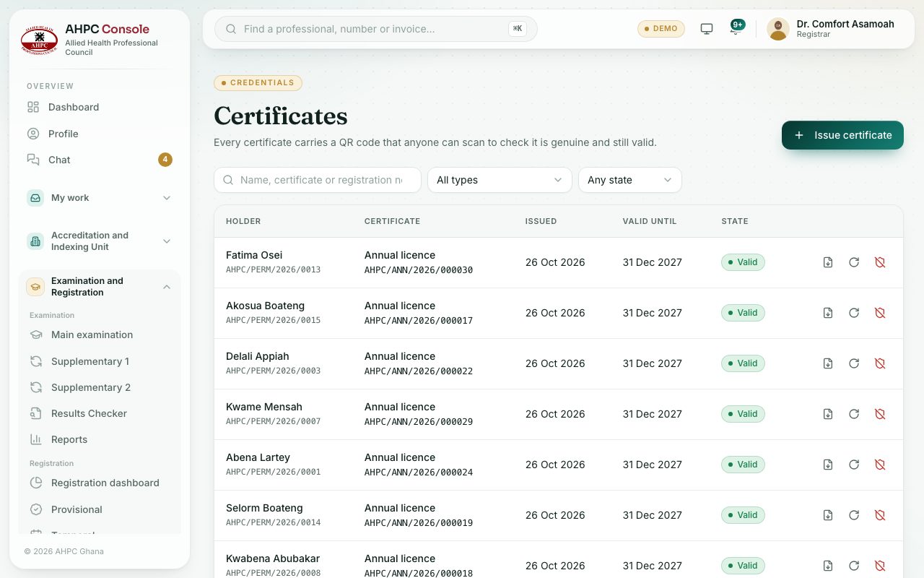
Task: Focus the global search field
Action: pyautogui.click(x=376, y=29)
